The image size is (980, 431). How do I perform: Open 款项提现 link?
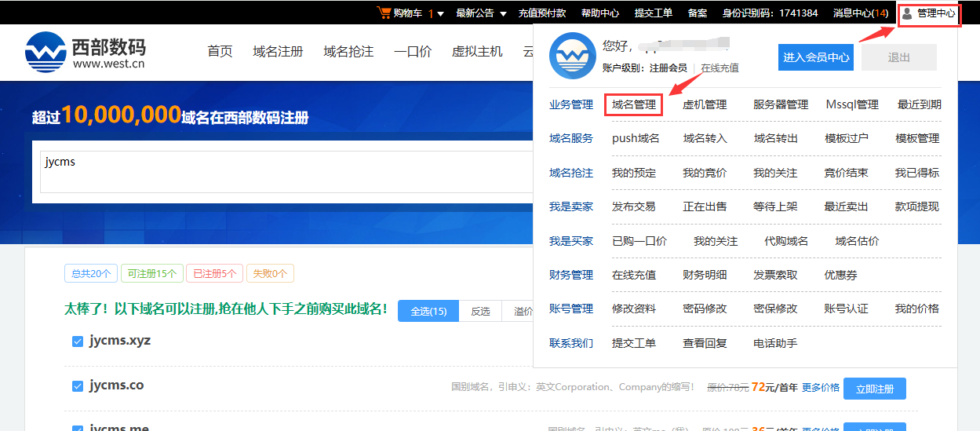point(917,206)
